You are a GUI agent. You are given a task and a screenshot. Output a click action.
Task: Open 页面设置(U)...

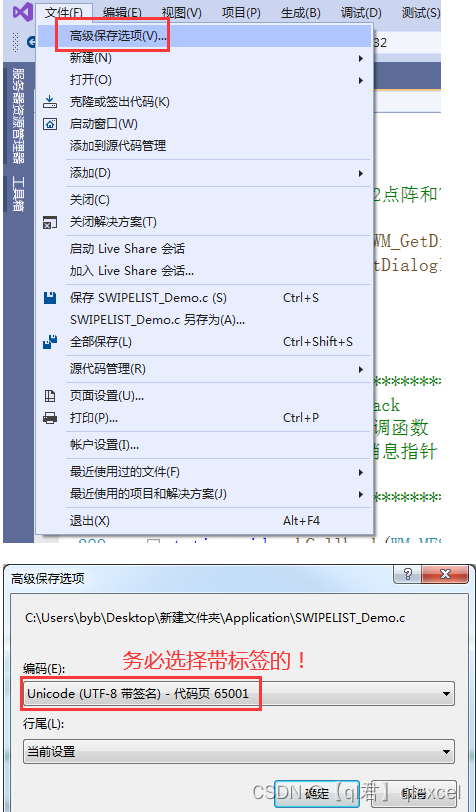coord(205,397)
